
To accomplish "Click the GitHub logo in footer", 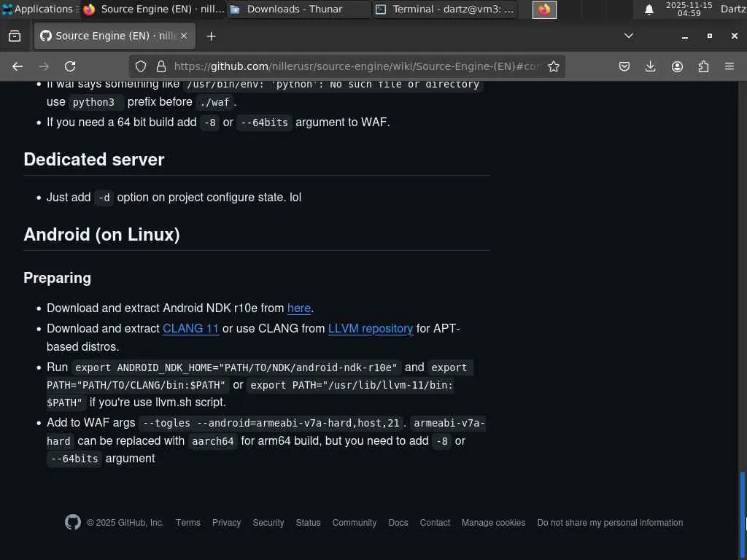I will pyautogui.click(x=73, y=522).
